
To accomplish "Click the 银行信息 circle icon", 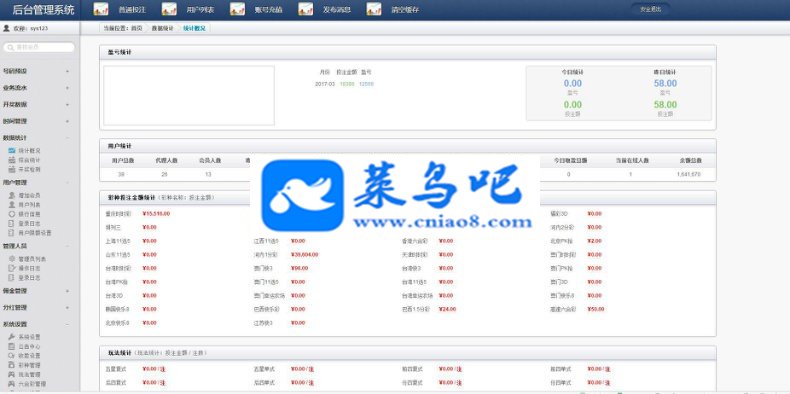I will (x=12, y=214).
